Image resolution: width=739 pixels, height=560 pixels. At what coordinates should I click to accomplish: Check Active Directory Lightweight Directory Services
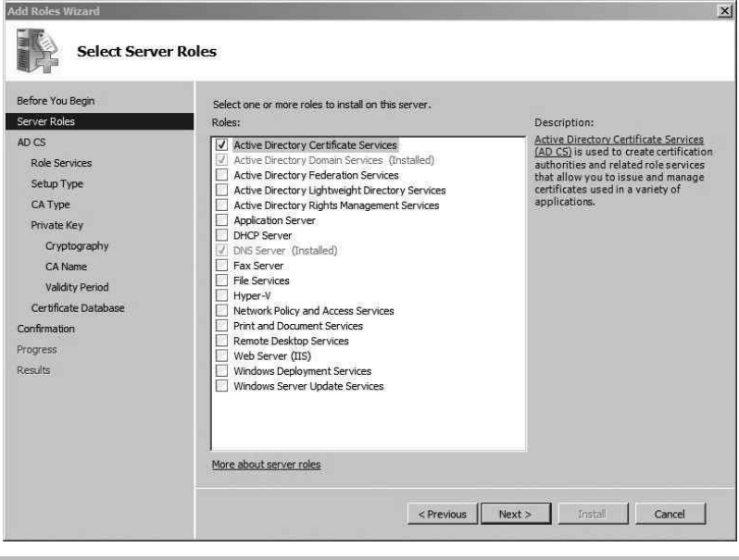click(x=221, y=190)
